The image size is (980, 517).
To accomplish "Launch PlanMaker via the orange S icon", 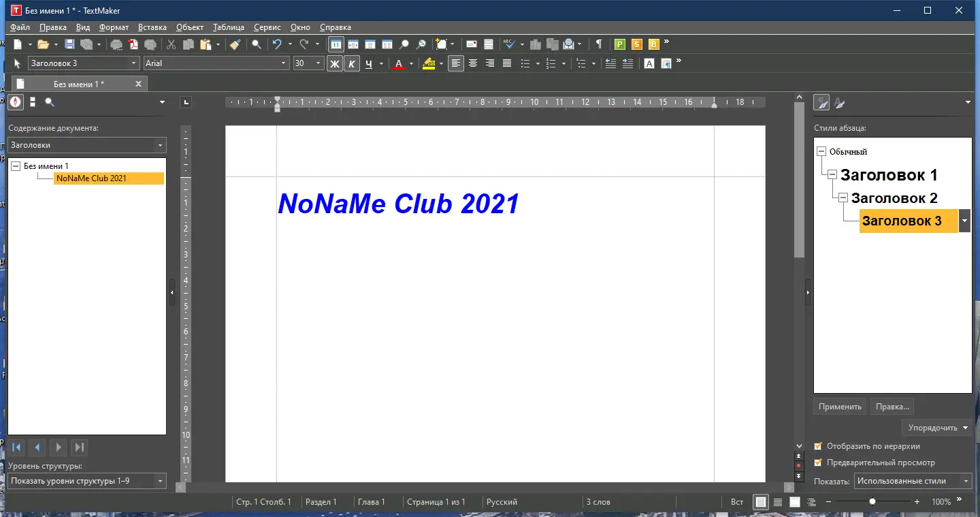I will (637, 44).
